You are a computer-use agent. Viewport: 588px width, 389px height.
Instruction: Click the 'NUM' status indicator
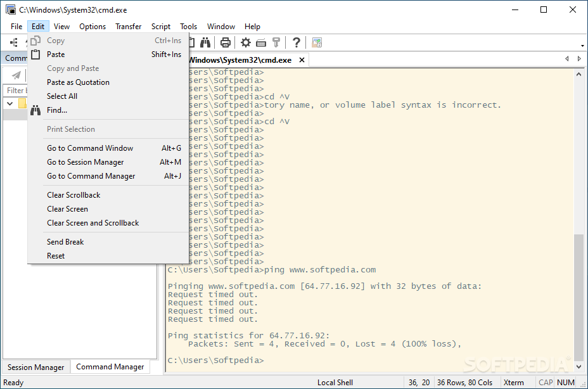tap(565, 382)
